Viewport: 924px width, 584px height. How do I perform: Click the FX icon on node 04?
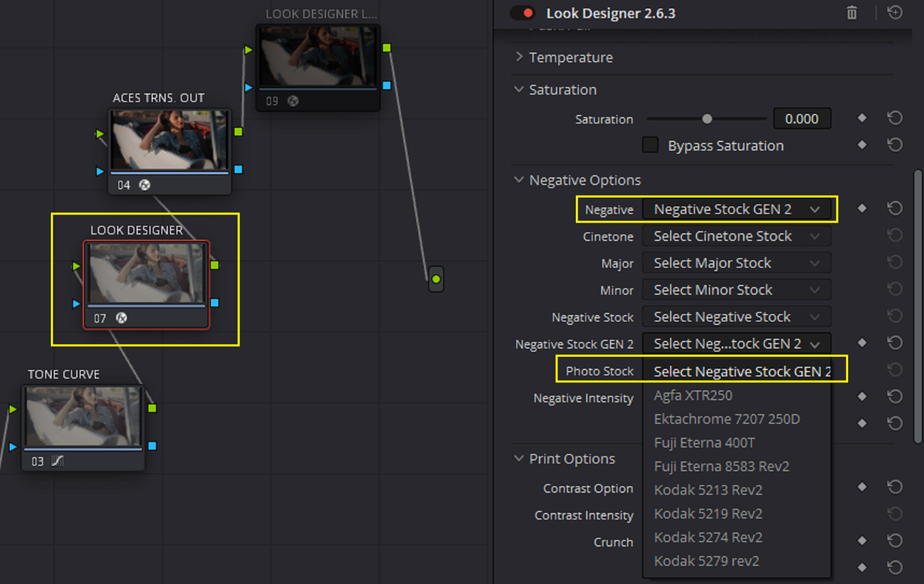tap(145, 185)
